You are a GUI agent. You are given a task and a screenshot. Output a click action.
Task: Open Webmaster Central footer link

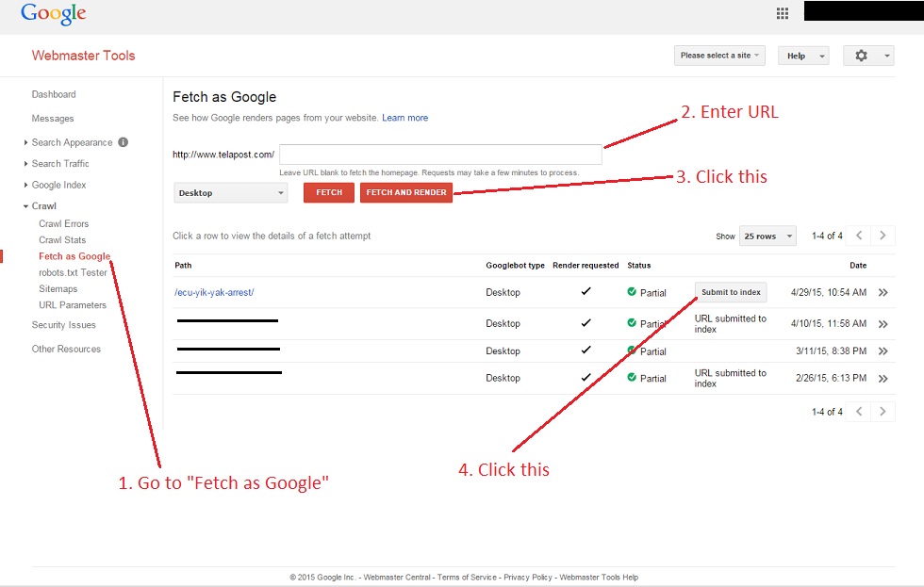(x=397, y=577)
